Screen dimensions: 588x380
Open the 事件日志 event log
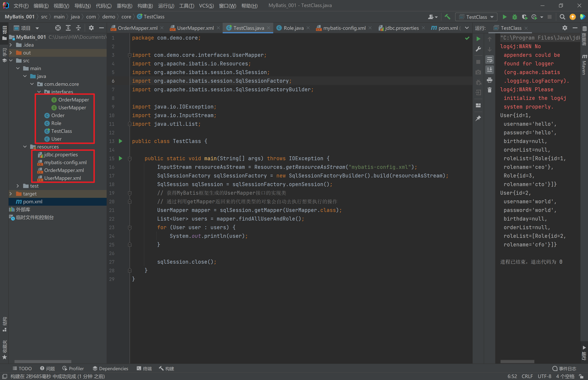pos(564,368)
